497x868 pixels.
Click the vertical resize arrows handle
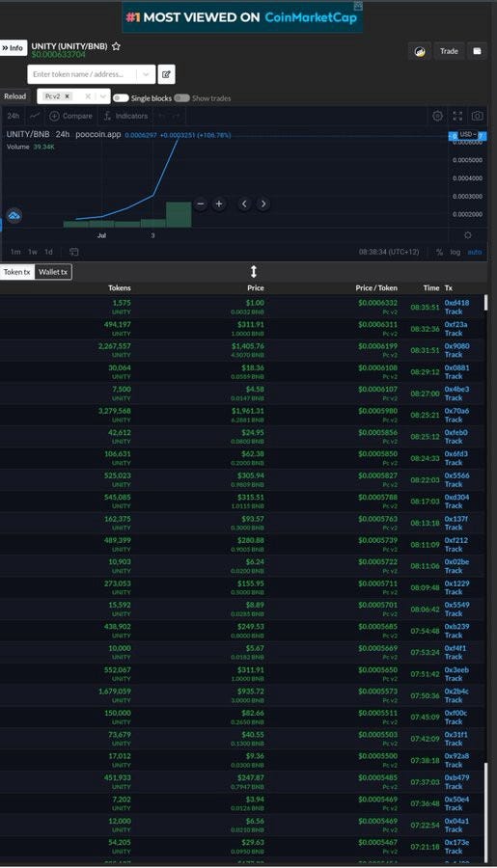(254, 272)
